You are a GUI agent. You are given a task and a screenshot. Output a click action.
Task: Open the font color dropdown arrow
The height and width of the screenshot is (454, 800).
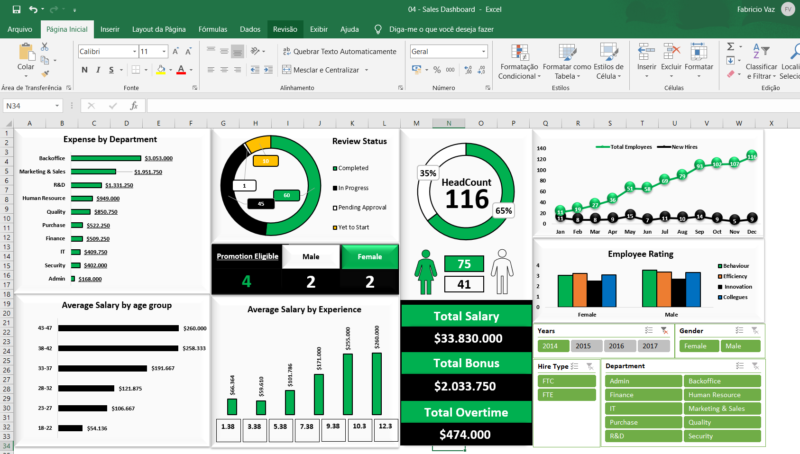point(191,70)
